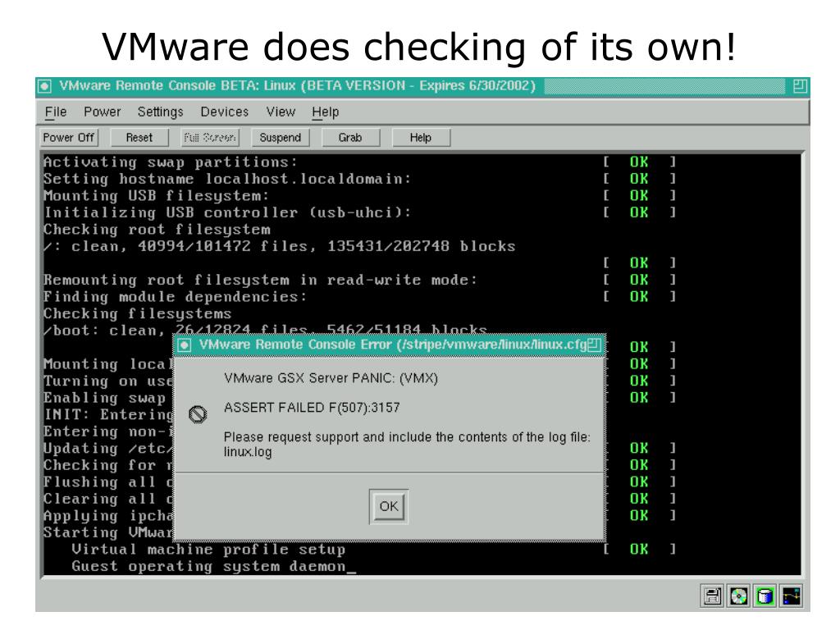Open the Settings menu
Screen dimensions: 840x630
160,112
